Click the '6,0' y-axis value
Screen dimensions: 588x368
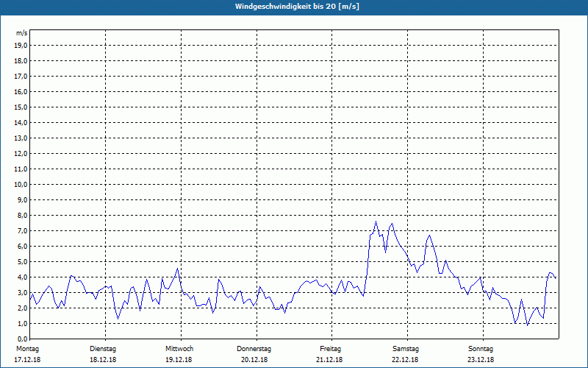(x=22, y=246)
